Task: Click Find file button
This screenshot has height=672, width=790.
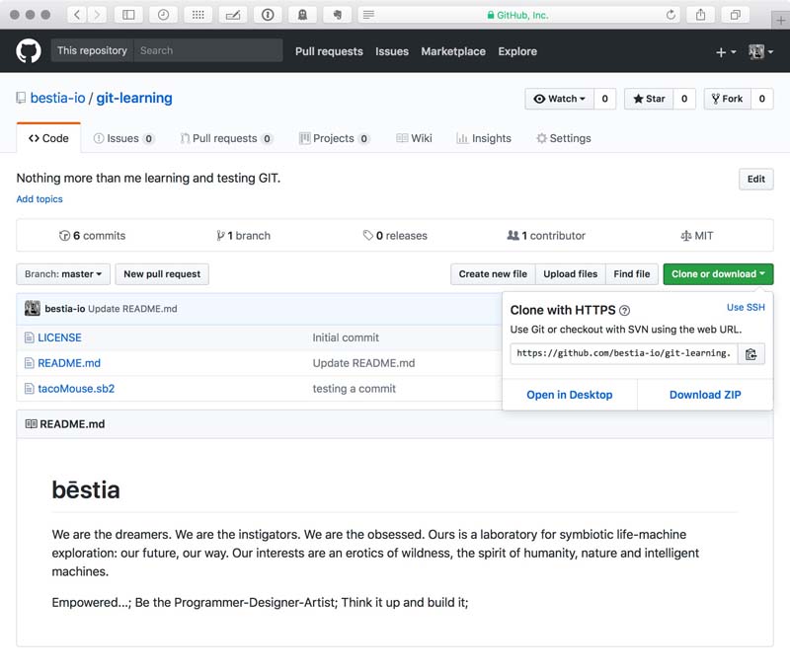Action: tap(632, 274)
